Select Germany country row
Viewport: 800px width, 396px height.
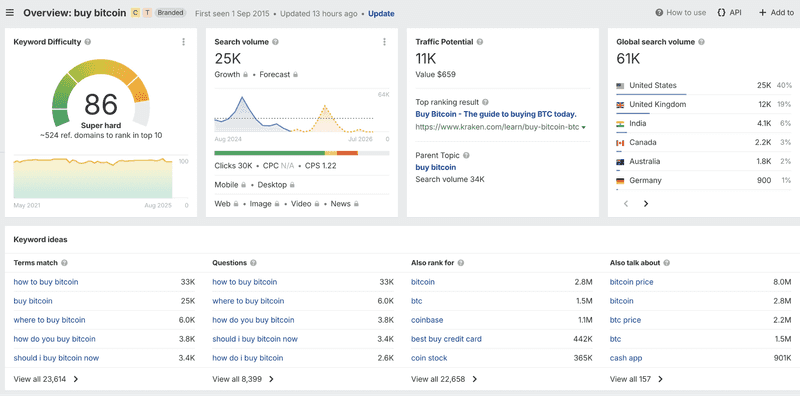point(704,180)
